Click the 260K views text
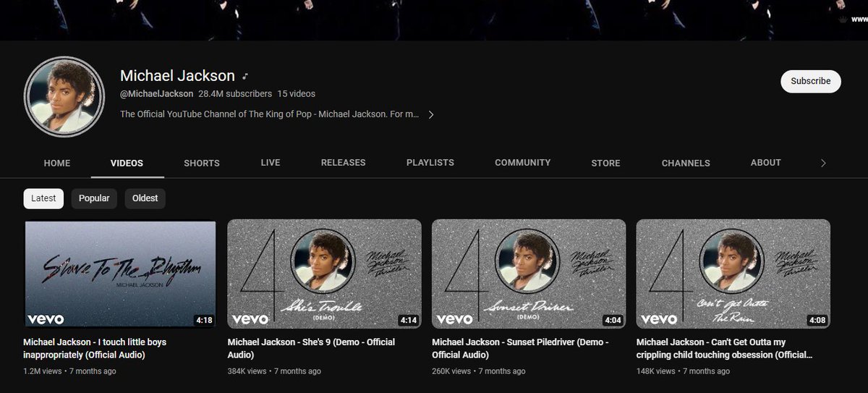Viewport: 868px width, 393px height. (x=451, y=371)
